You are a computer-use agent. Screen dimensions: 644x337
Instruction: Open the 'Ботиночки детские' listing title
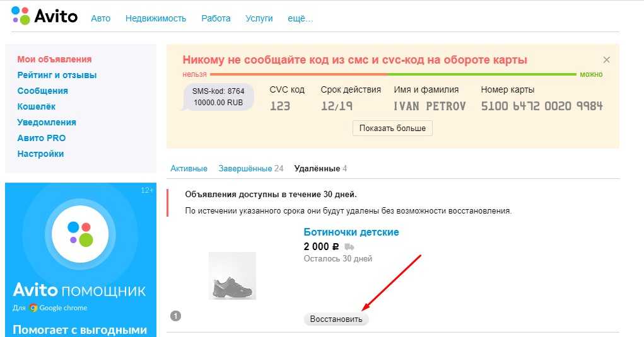coord(351,232)
